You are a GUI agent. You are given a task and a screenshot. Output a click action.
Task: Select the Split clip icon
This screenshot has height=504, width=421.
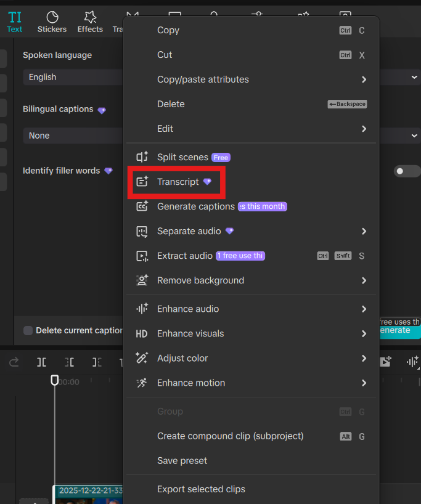pos(41,362)
